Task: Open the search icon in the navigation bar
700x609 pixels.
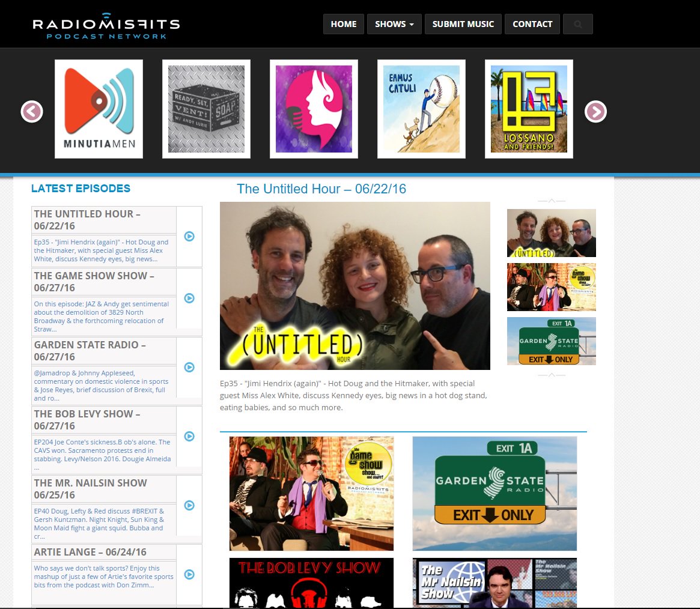Action: (577, 24)
